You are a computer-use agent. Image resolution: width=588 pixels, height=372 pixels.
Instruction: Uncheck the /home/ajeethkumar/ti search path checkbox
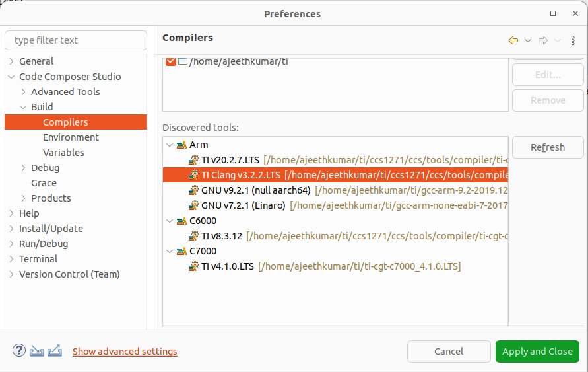coord(171,62)
